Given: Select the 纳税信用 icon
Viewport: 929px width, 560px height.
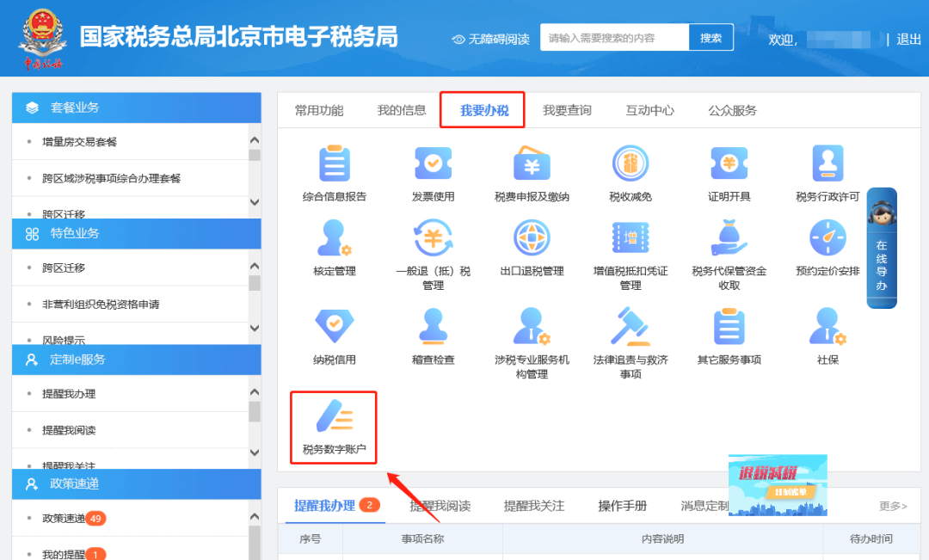Looking at the screenshot, I should [334, 327].
